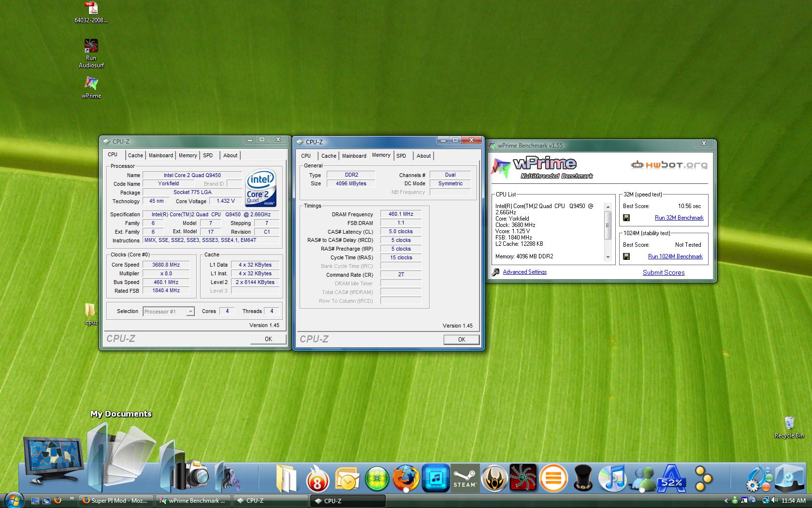Save 32M score via floppy icon
Image resolution: width=812 pixels, height=508 pixels.
[x=626, y=218]
